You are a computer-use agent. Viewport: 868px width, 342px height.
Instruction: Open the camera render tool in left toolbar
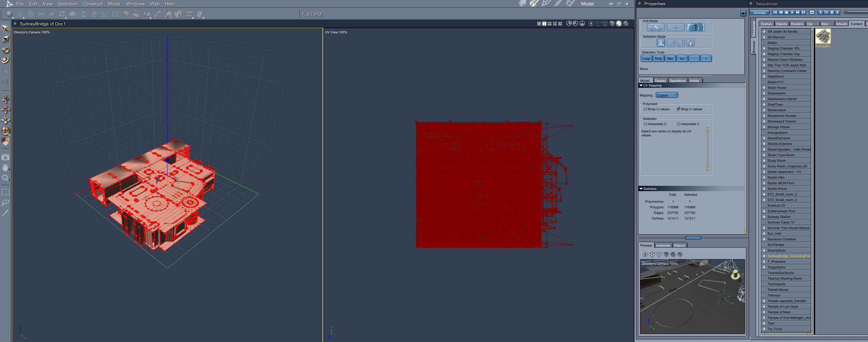5,157
